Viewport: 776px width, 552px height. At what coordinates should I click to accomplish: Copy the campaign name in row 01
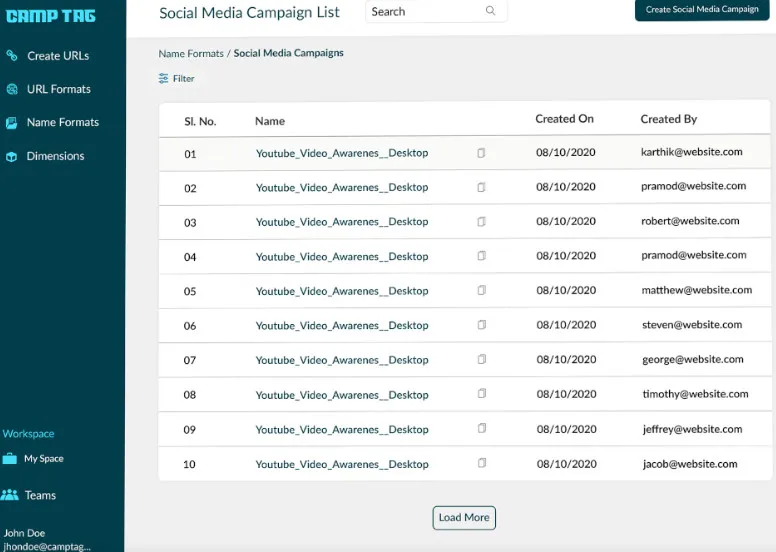tap(481, 153)
